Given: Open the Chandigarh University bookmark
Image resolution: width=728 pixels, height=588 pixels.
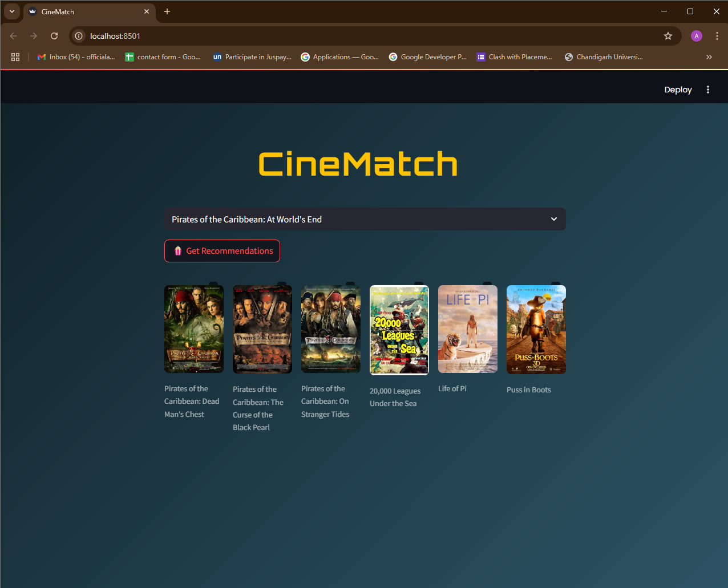Looking at the screenshot, I should (604, 57).
